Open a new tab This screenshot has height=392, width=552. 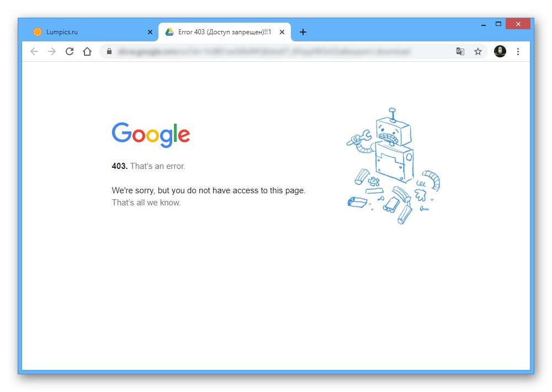coord(302,32)
